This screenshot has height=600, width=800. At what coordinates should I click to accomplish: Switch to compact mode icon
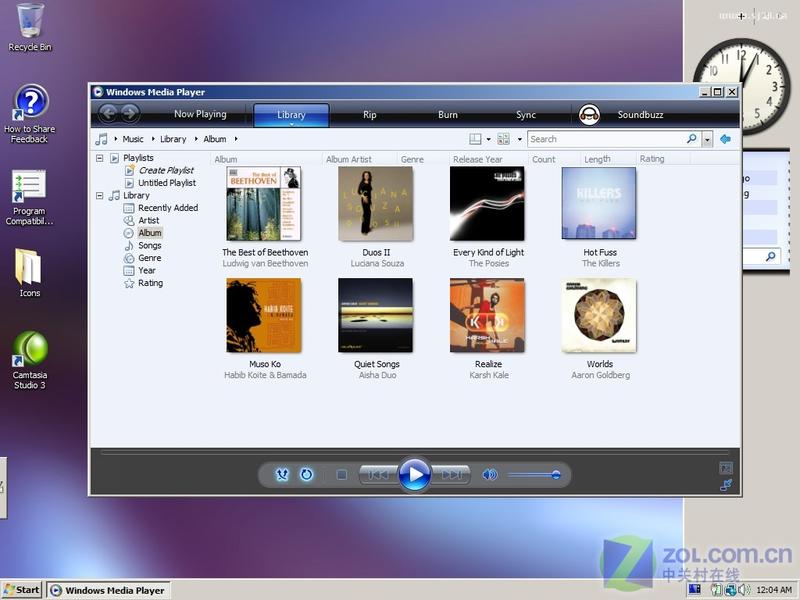click(x=726, y=485)
